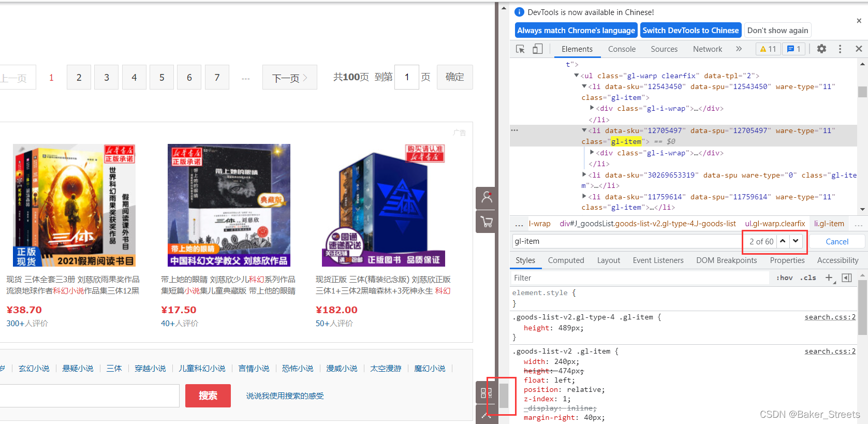Close the DevTools panel
Viewport: 868px width, 424px height.
(859, 49)
